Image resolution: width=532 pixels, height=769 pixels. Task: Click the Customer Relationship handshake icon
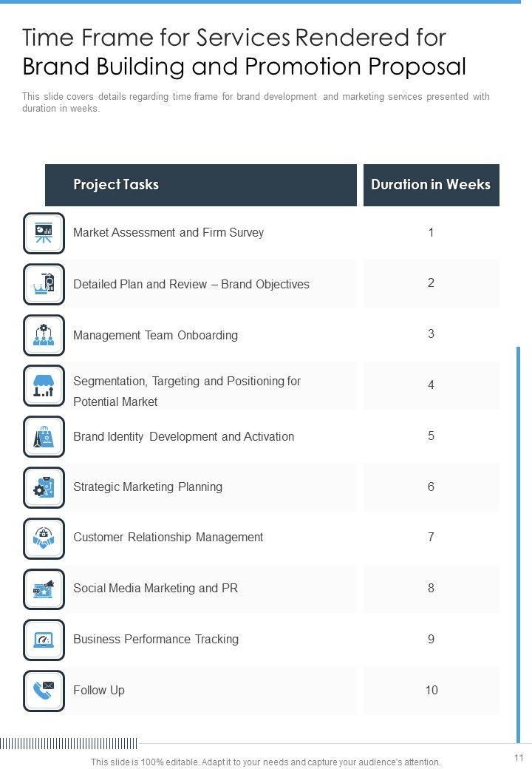44,538
